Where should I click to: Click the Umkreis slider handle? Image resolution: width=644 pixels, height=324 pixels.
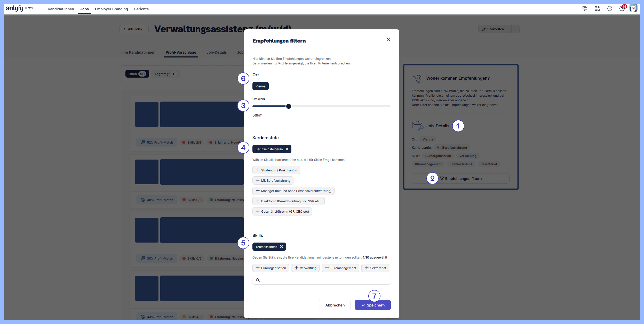pyautogui.click(x=289, y=106)
